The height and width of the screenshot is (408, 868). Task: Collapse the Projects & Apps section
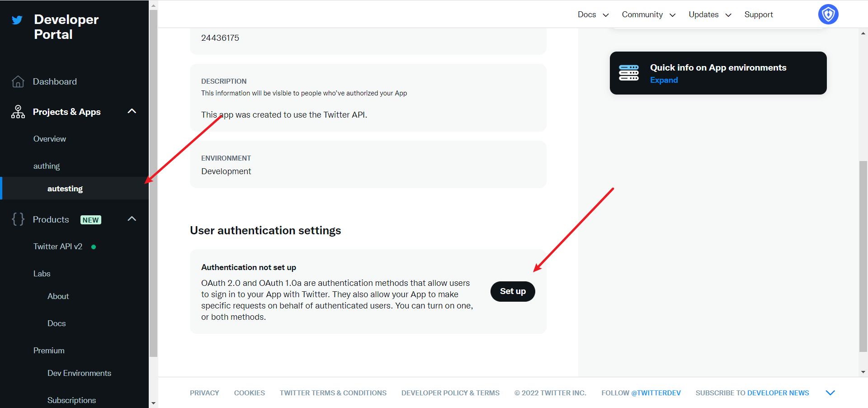(x=132, y=111)
